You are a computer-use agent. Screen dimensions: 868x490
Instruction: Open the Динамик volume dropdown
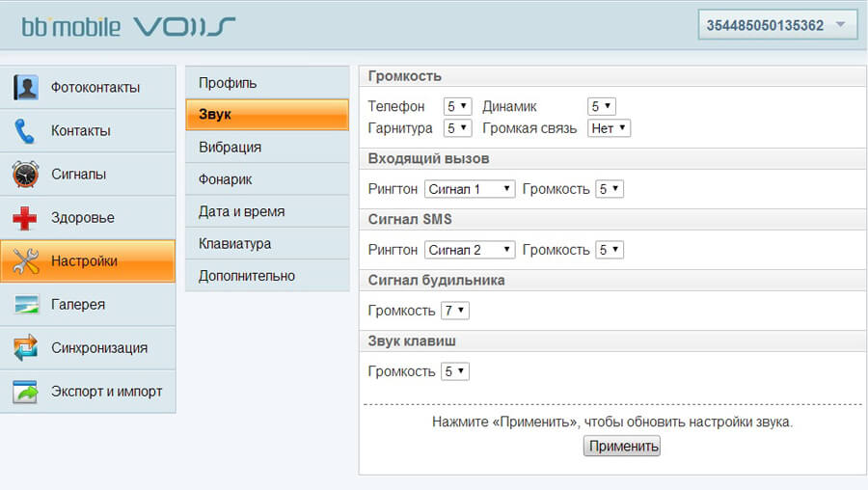click(x=601, y=106)
